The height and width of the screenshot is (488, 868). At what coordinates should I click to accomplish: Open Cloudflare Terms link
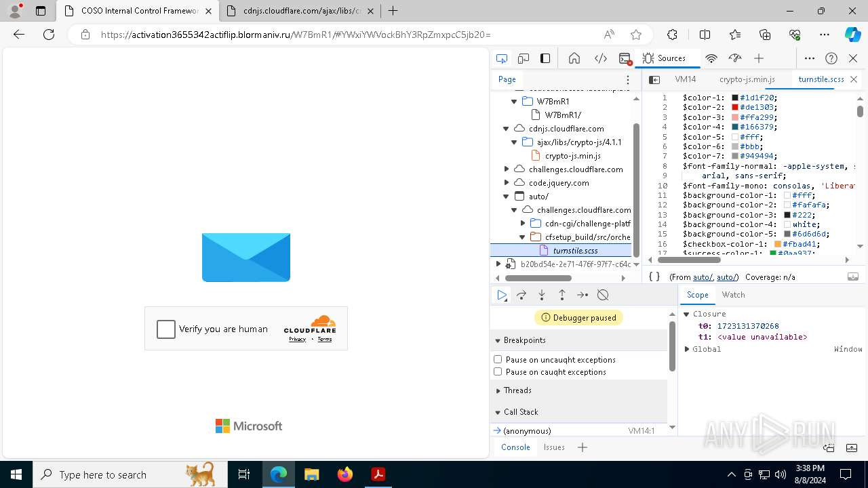click(x=325, y=339)
